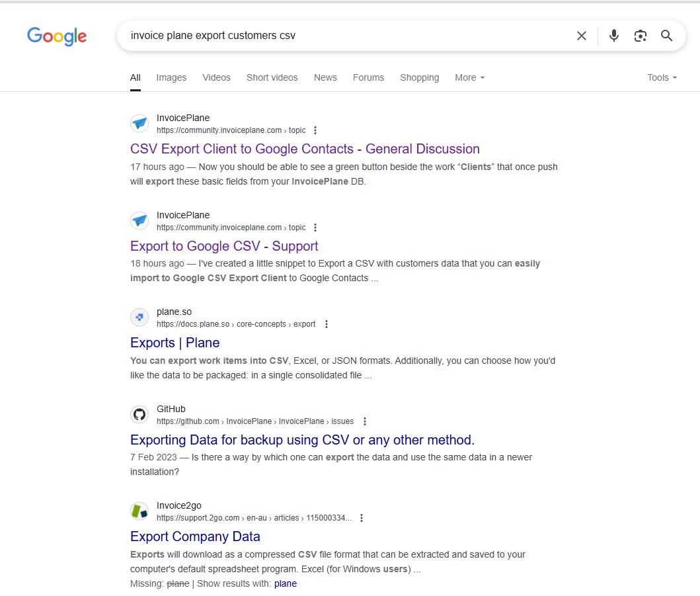
Task: Click the community.invoiceplane.com URL under second result
Action: [231, 228]
